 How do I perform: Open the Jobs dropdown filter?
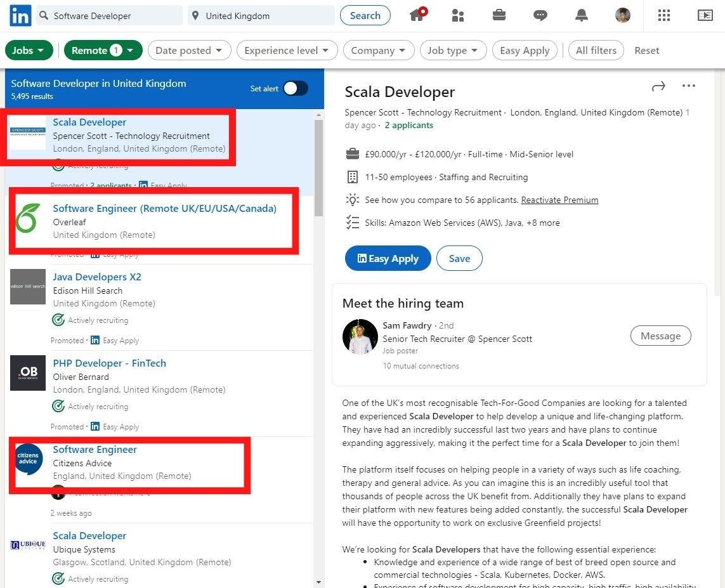pyautogui.click(x=29, y=50)
